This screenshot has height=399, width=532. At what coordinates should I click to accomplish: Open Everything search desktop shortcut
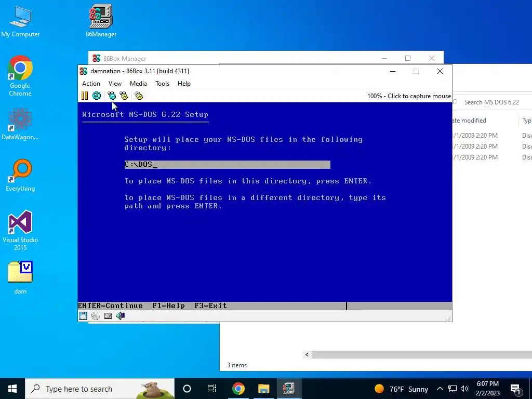20,176
